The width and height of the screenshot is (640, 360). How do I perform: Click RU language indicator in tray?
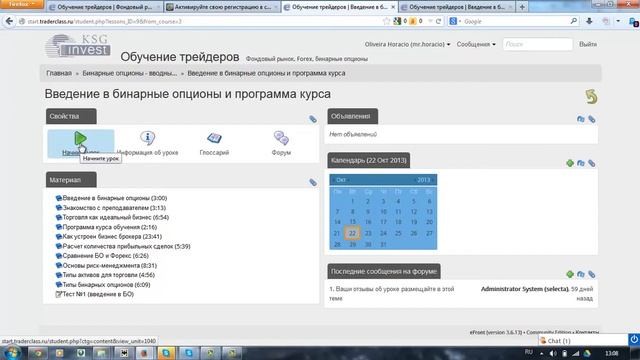click(x=529, y=352)
